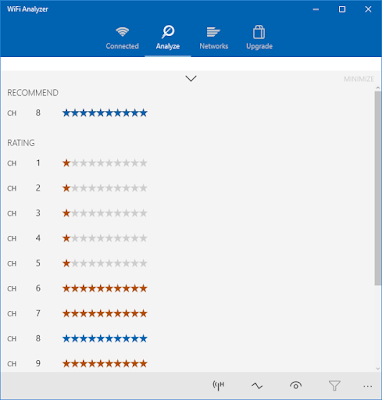Toggle the eye visibility icon
This screenshot has width=382, height=400.
click(x=296, y=386)
